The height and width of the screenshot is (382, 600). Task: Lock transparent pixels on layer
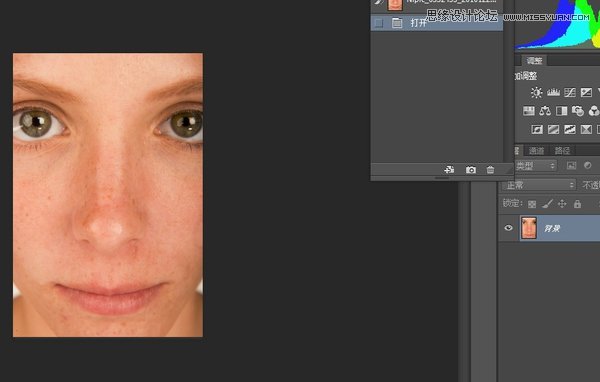[x=532, y=204]
